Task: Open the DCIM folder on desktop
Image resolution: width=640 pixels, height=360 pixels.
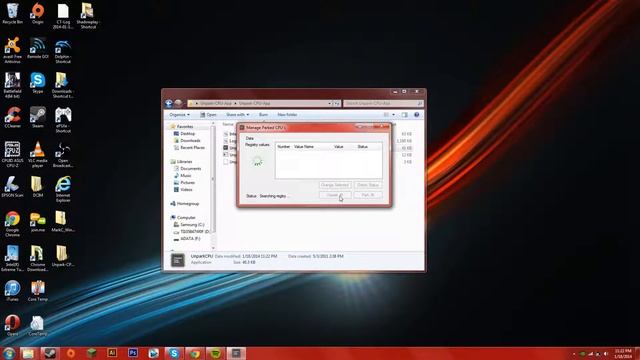Action: coord(38,187)
